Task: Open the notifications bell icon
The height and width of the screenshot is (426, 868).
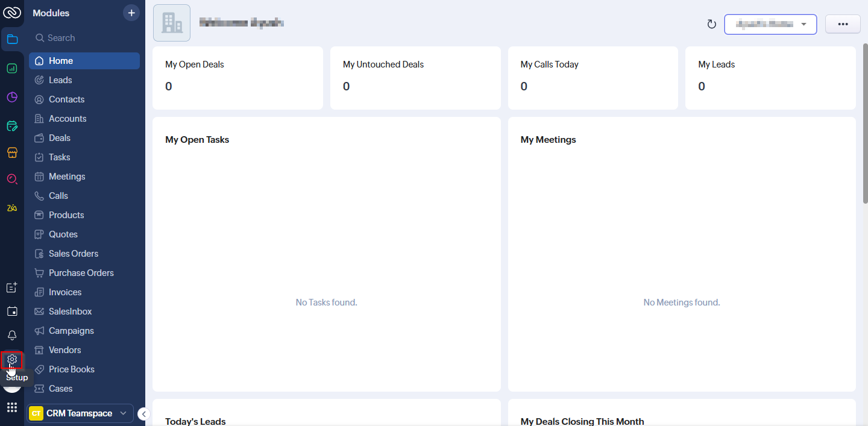Action: click(x=12, y=336)
